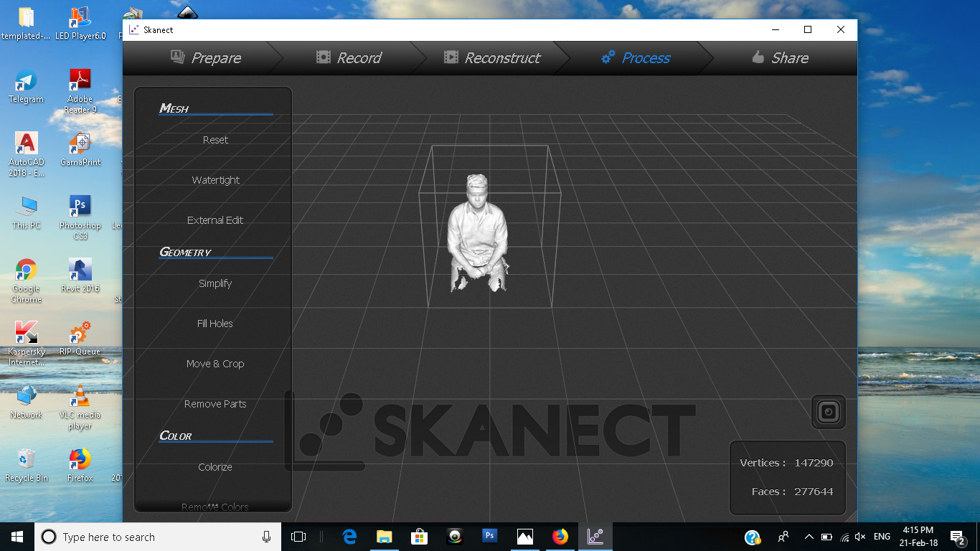Choose the Watertight mesh option
980x551 pixels.
tap(215, 180)
